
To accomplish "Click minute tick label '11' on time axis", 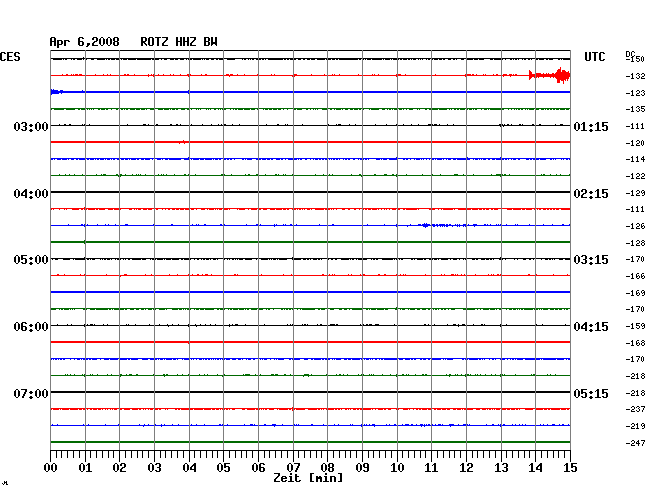I will tap(431, 468).
